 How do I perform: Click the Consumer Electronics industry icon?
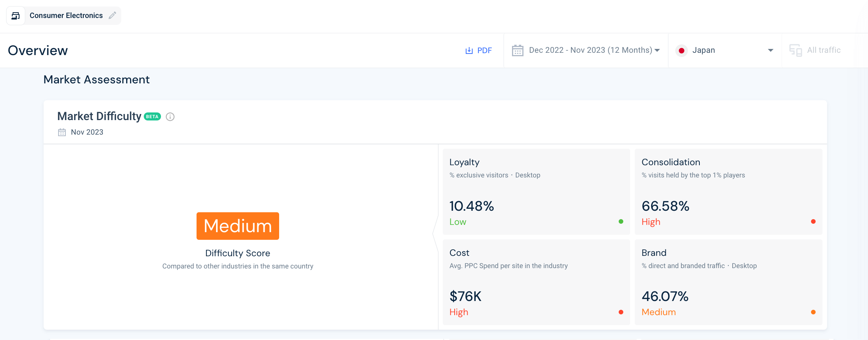[16, 16]
